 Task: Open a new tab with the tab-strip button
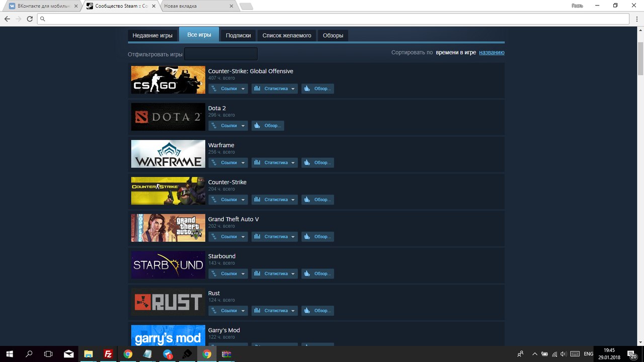(246, 6)
